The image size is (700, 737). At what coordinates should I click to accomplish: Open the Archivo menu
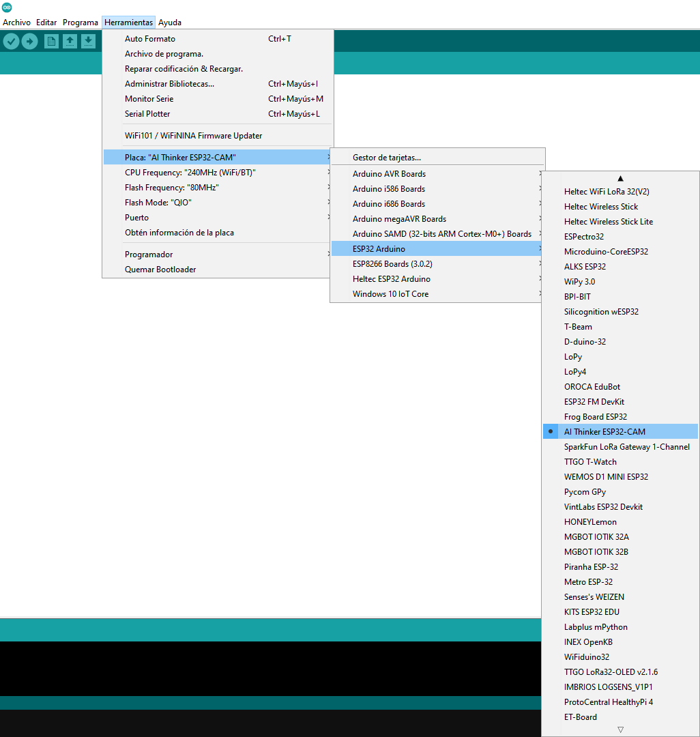pyautogui.click(x=16, y=22)
